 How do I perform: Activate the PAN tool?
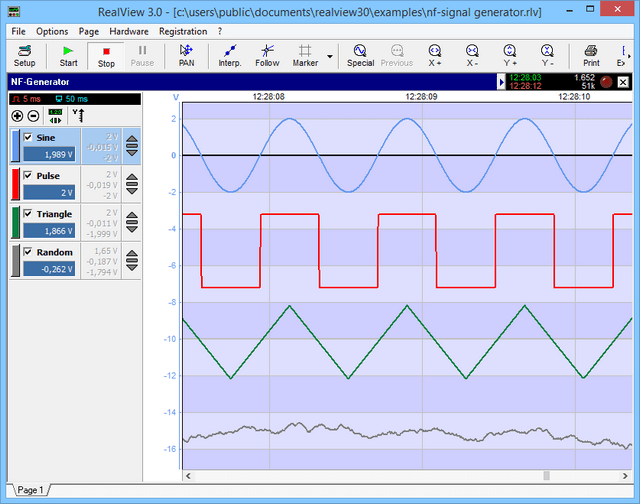(x=186, y=54)
